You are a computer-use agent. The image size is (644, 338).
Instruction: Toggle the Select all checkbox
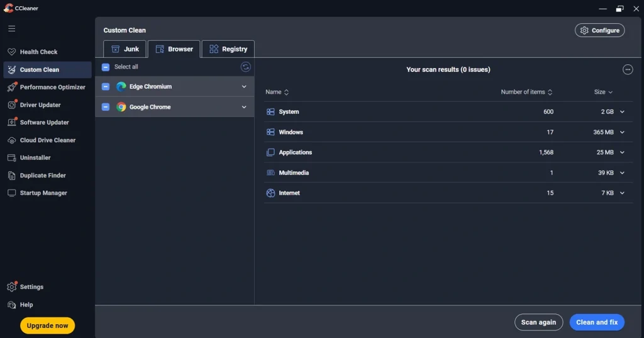click(x=106, y=67)
